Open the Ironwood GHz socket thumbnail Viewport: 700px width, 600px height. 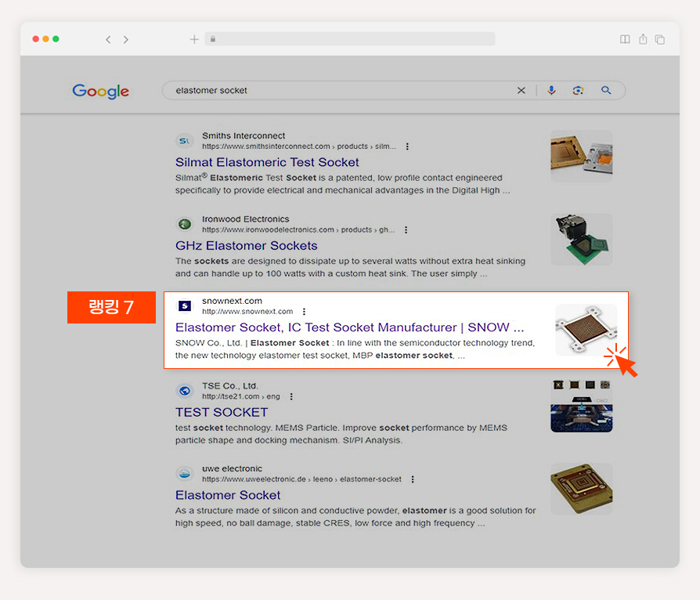581,240
